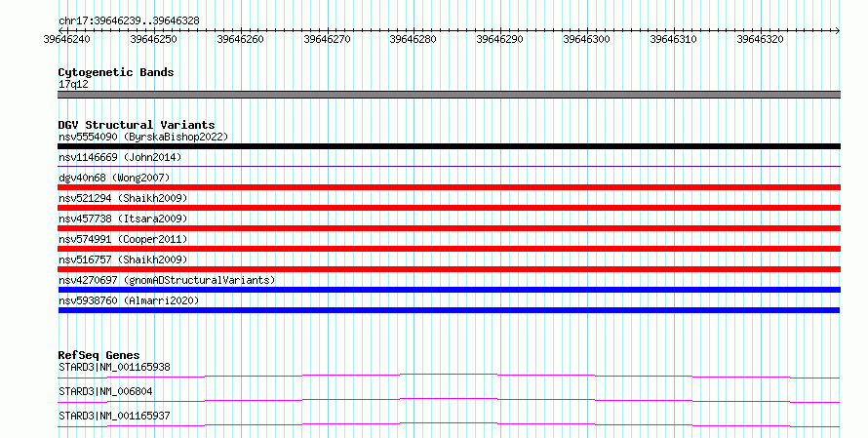Open variant dgv40n68 (Wong2007) label
Screen dimensions: 868x438
point(114,178)
